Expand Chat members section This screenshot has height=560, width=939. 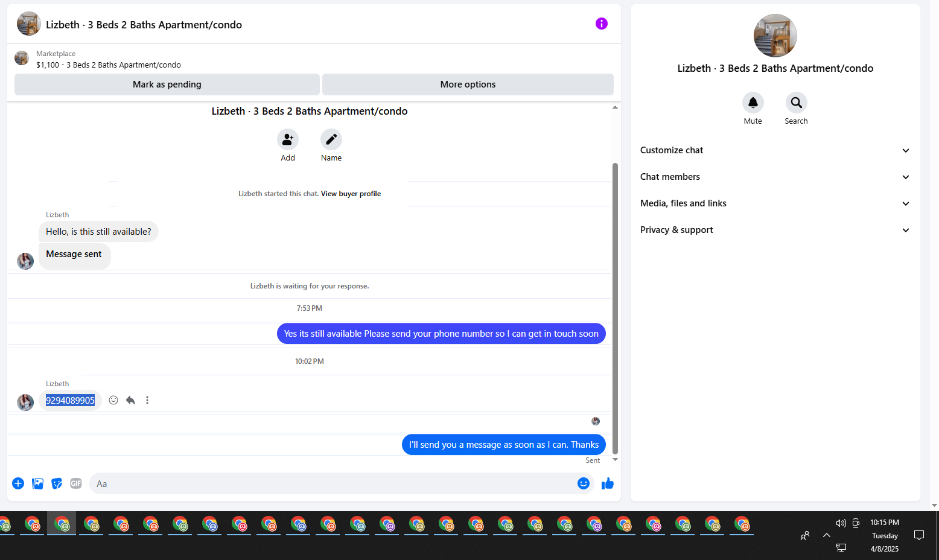pyautogui.click(x=775, y=177)
